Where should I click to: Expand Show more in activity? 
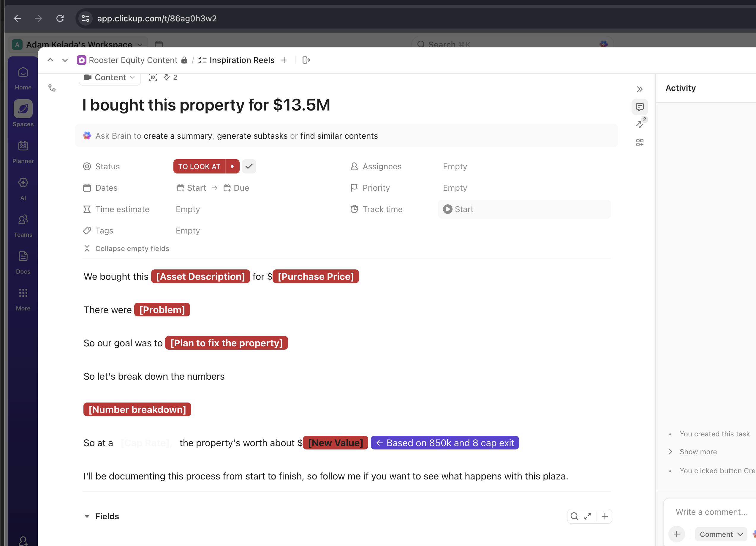[x=698, y=452]
